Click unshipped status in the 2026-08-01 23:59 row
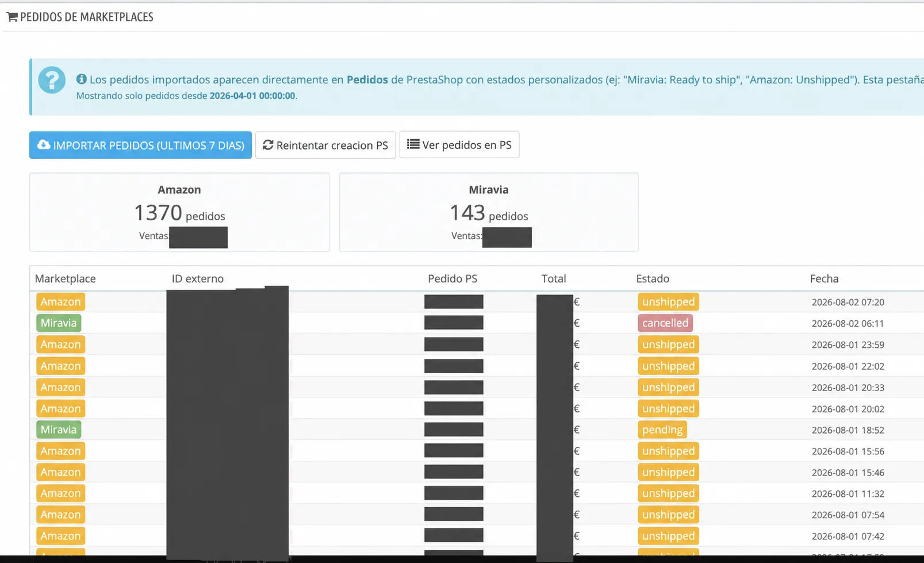Viewport: 924px width, 563px height. [x=668, y=344]
